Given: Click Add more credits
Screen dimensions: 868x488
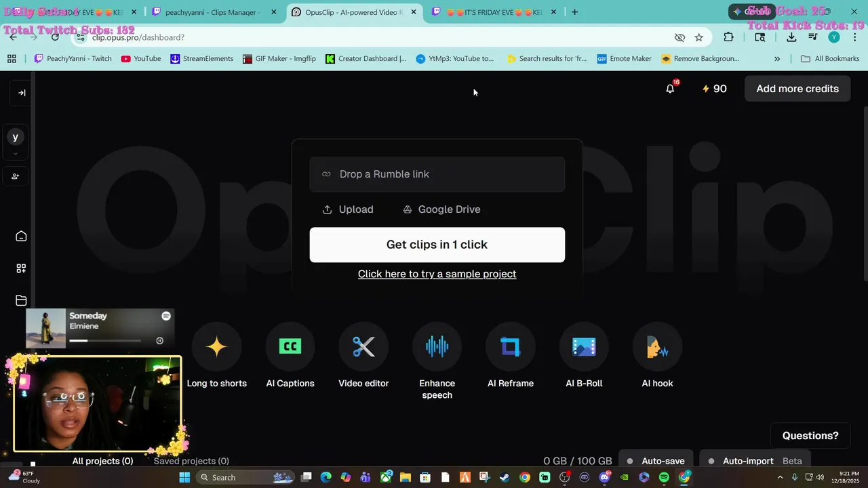Looking at the screenshot, I should 797,89.
